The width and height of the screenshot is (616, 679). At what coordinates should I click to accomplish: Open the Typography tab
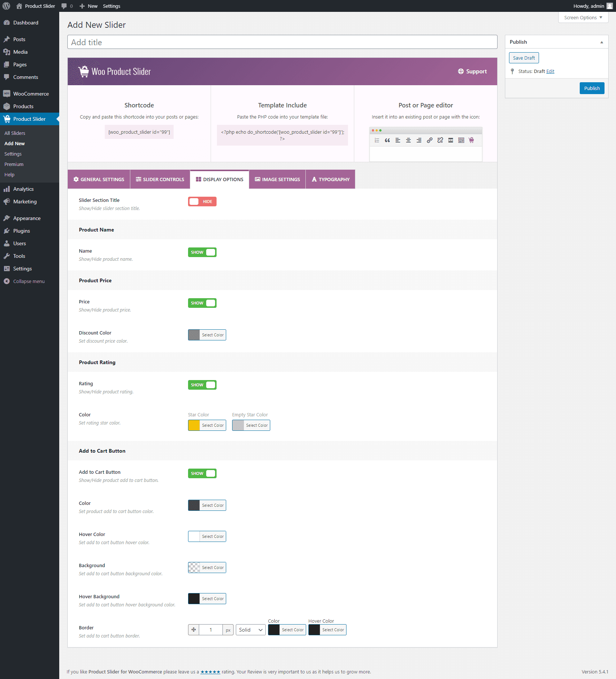pos(330,179)
